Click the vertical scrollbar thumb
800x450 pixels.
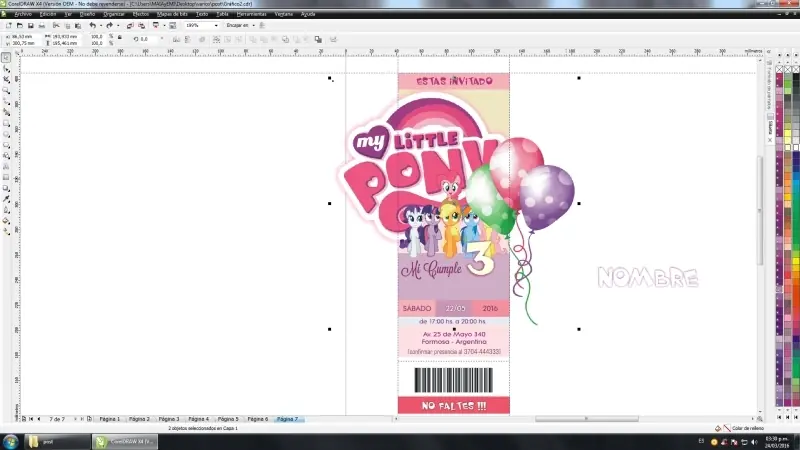click(760, 210)
